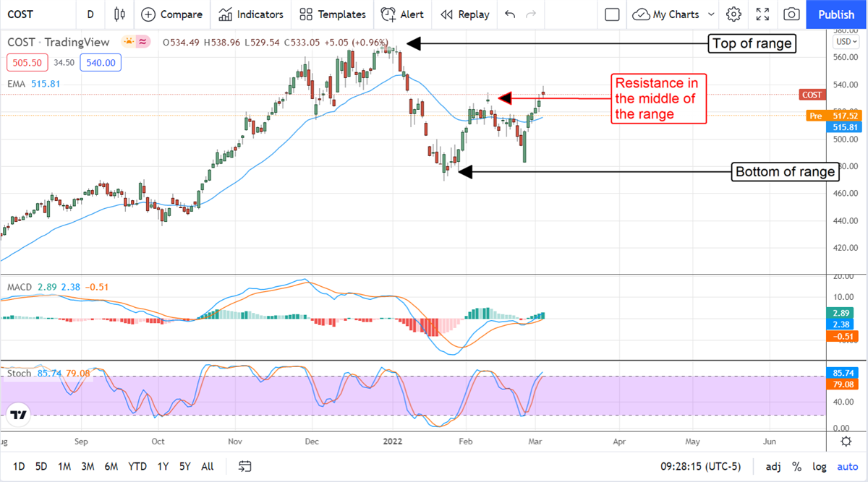Click the layout square icon
This screenshot has height=482, width=868.
pos(612,14)
